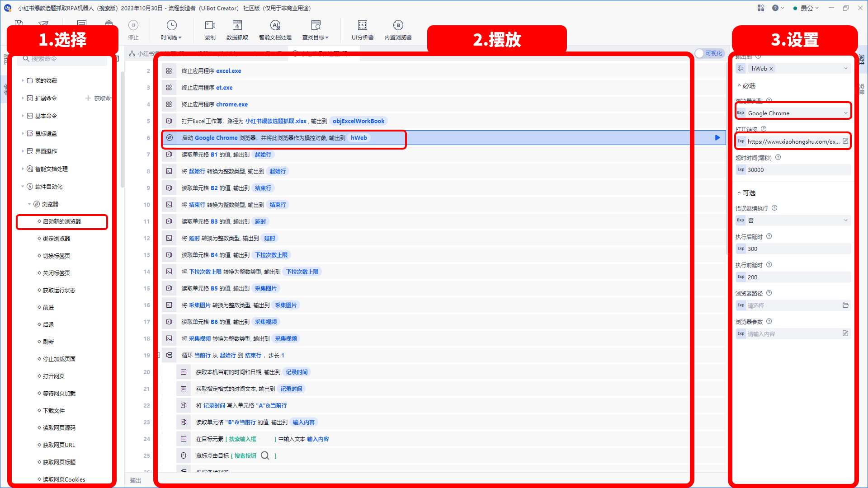Image resolution: width=868 pixels, height=488 pixels.
Task: Toggle the Exp mode for 执行后延时
Action: pyautogui.click(x=741, y=249)
